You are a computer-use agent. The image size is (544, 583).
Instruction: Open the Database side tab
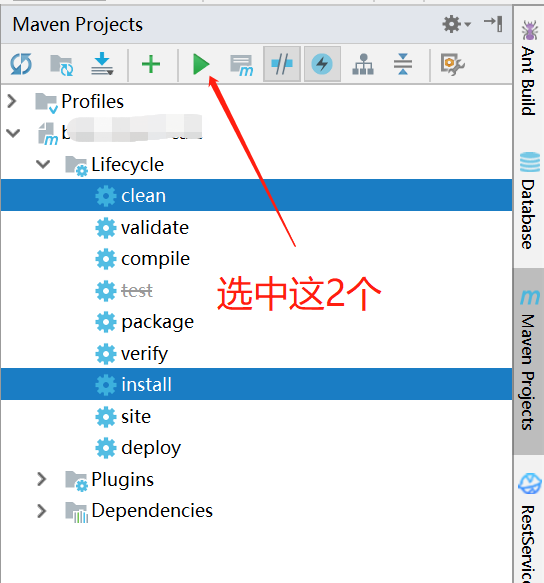point(529,201)
